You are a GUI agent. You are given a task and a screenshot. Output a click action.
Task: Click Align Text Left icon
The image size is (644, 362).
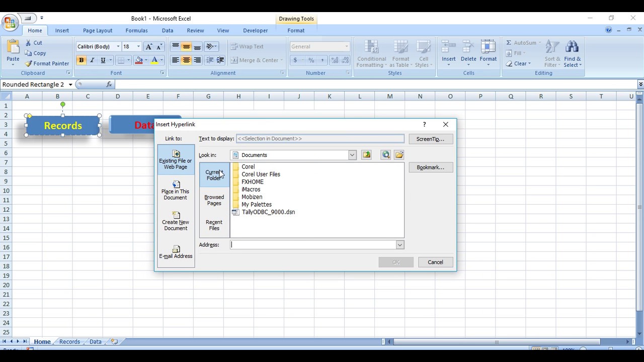coord(175,60)
